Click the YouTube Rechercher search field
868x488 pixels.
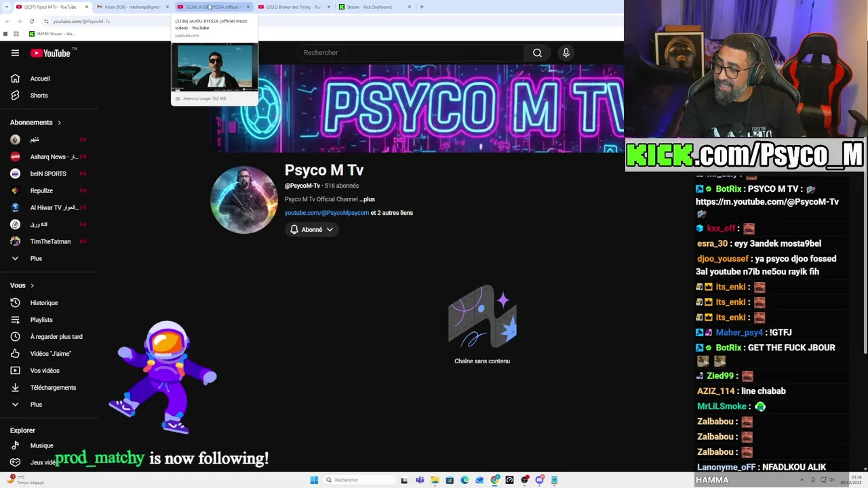point(410,53)
